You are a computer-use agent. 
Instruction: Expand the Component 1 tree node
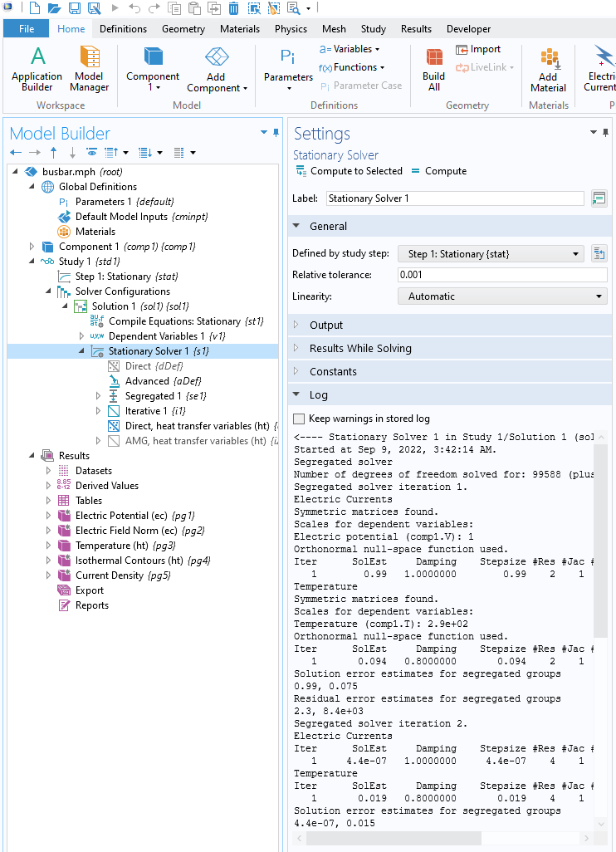pos(32,247)
